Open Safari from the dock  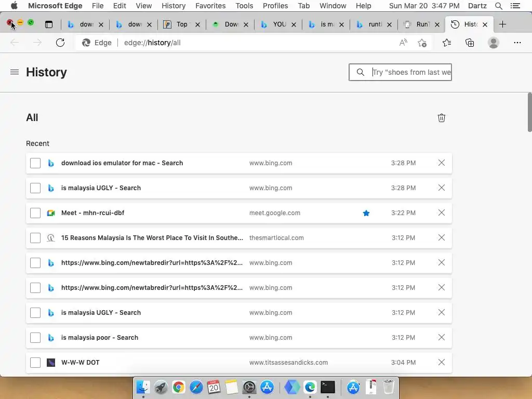tap(196, 387)
